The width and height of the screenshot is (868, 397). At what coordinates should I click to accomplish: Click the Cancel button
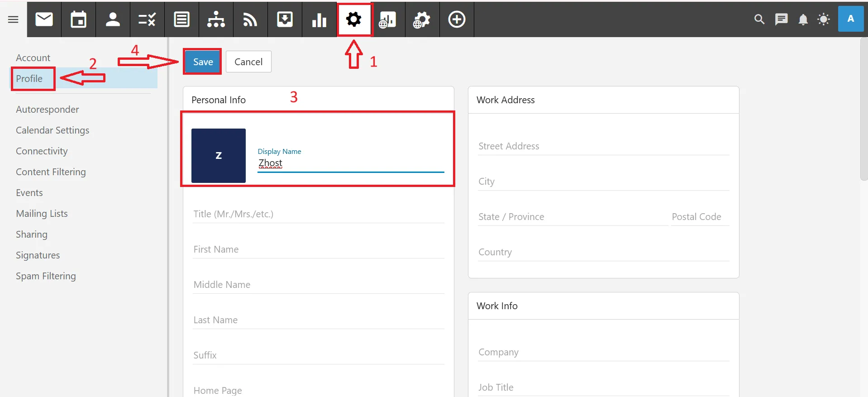point(248,62)
